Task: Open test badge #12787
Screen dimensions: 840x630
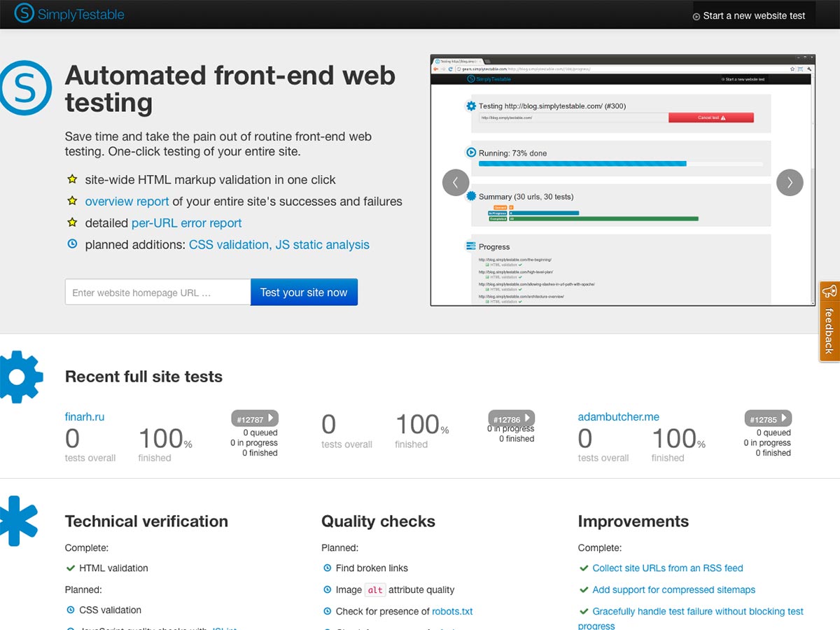Action: 255,419
